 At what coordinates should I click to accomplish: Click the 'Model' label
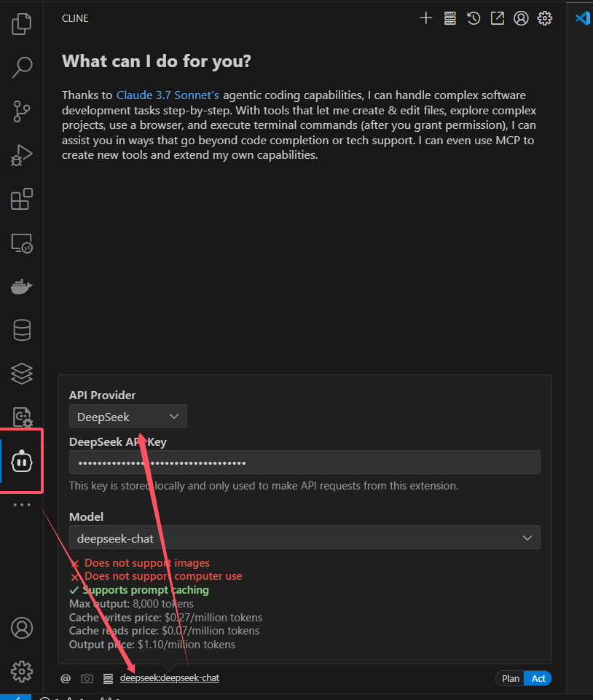pos(86,517)
